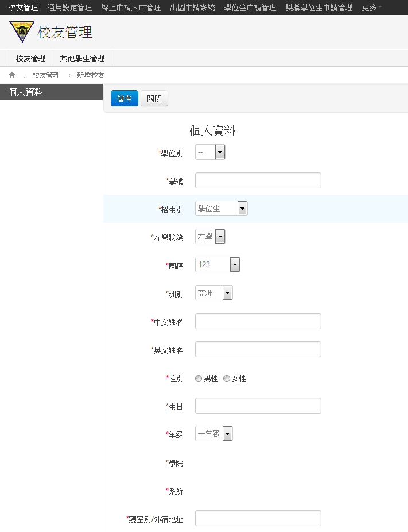The width and height of the screenshot is (408, 532).
Task: Click the 學號 input field
Action: [258, 180]
